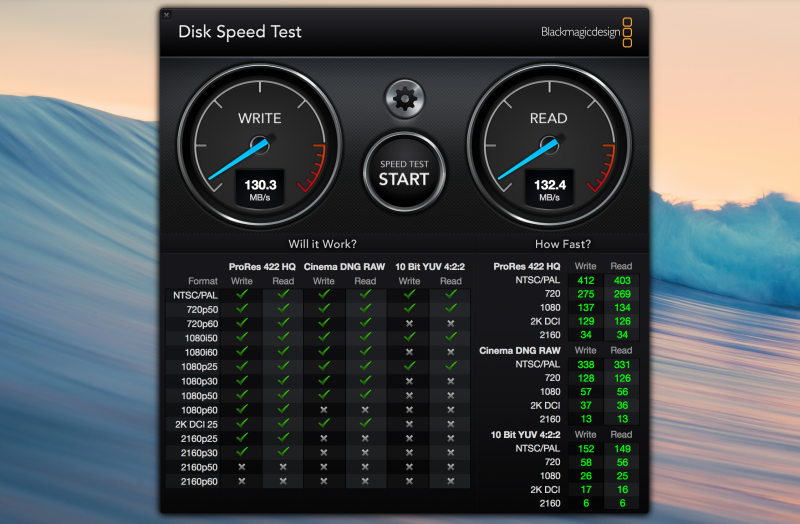The width and height of the screenshot is (800, 524).
Task: Click the 720p50 format row label
Action: (202, 310)
